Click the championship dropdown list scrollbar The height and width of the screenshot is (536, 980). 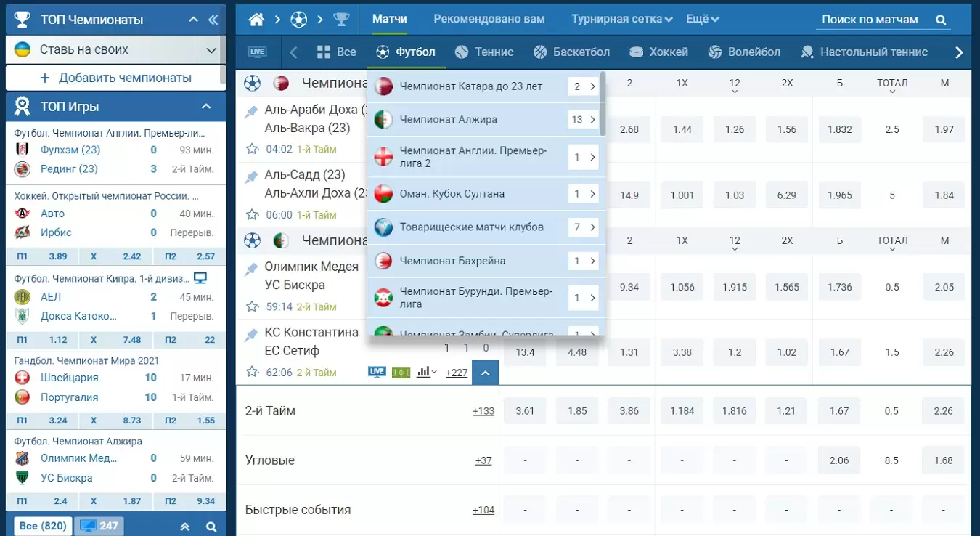click(603, 103)
